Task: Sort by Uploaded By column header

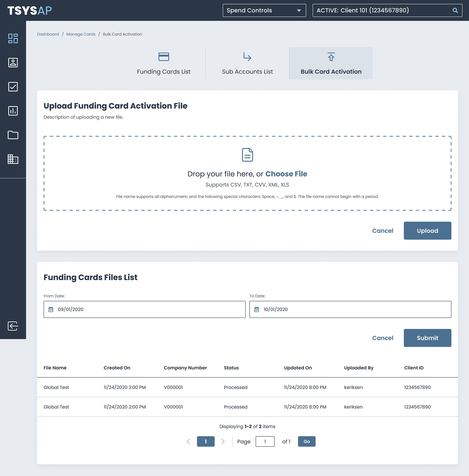Action: pyautogui.click(x=358, y=368)
